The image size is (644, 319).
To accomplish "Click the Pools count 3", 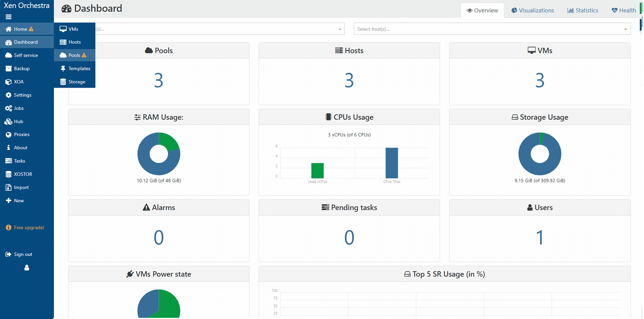I will point(159,81).
